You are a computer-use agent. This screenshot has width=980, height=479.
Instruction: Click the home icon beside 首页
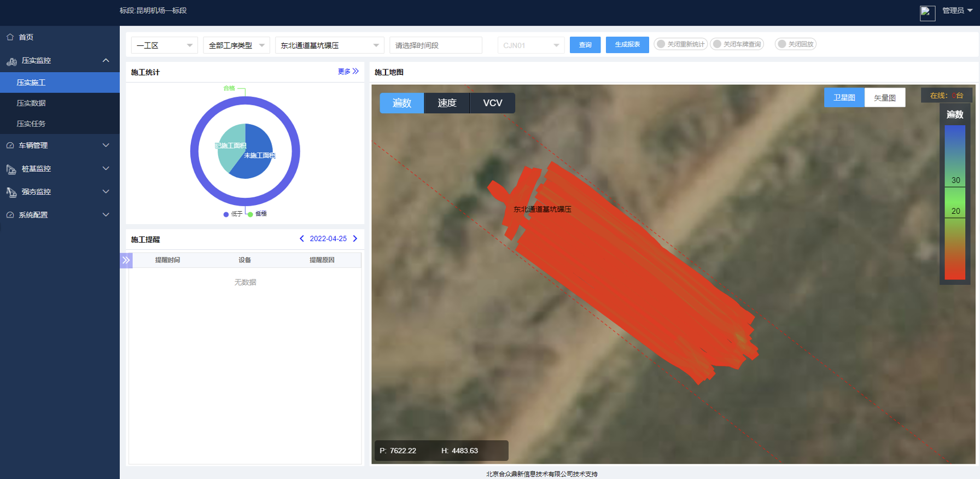tap(10, 37)
